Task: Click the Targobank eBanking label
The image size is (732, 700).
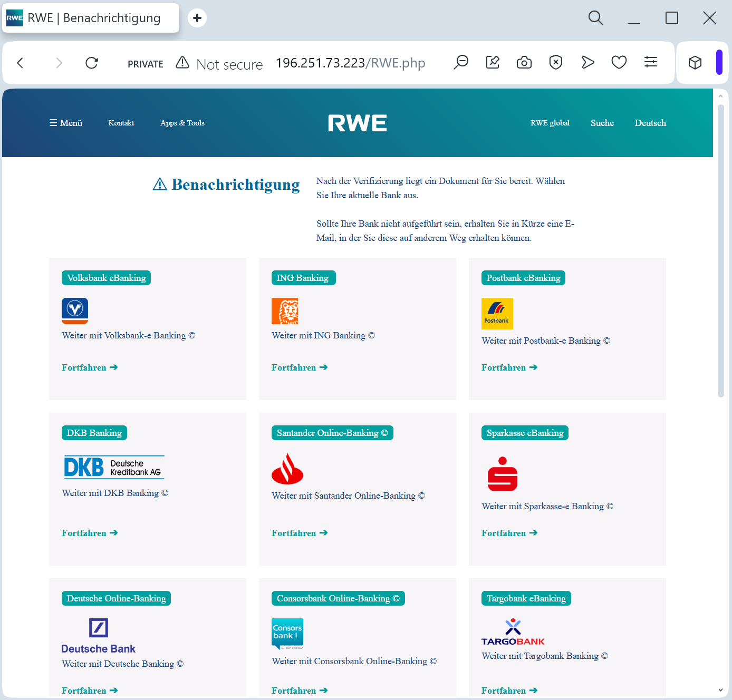Action: 526,598
